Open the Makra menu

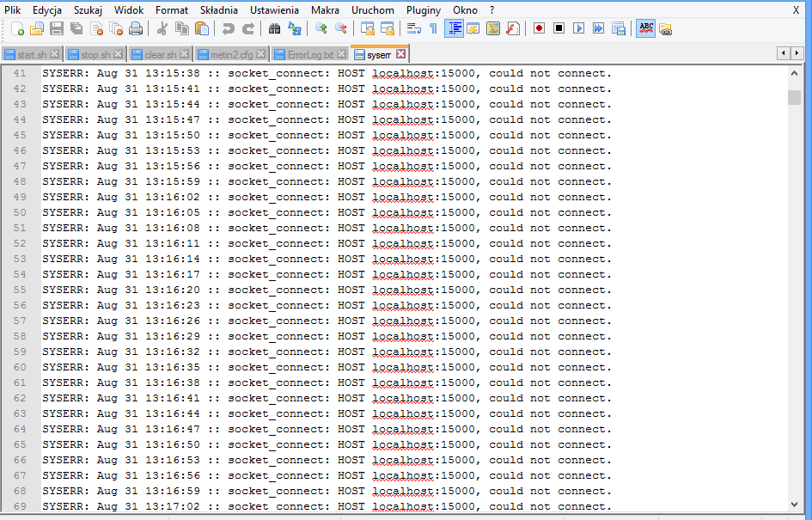click(x=325, y=9)
